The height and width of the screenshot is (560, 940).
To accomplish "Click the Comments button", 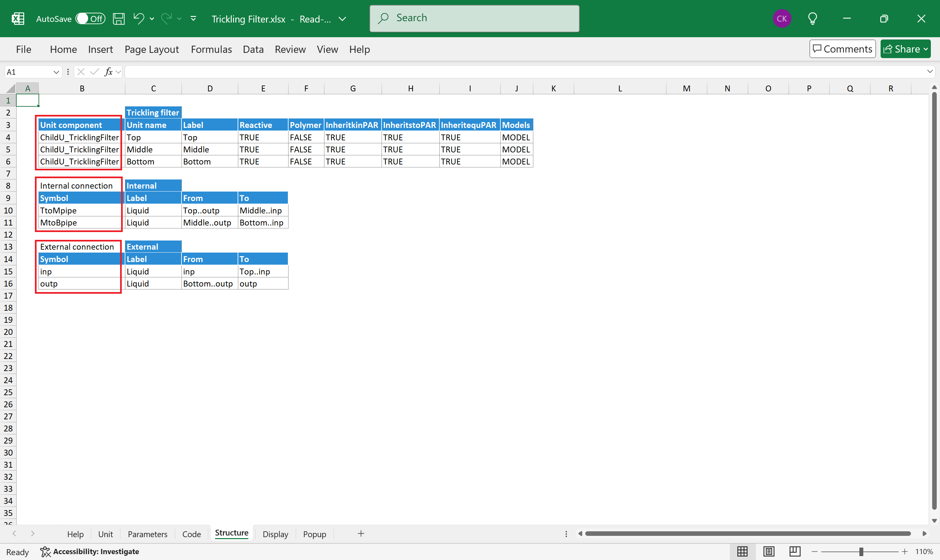I will [842, 49].
